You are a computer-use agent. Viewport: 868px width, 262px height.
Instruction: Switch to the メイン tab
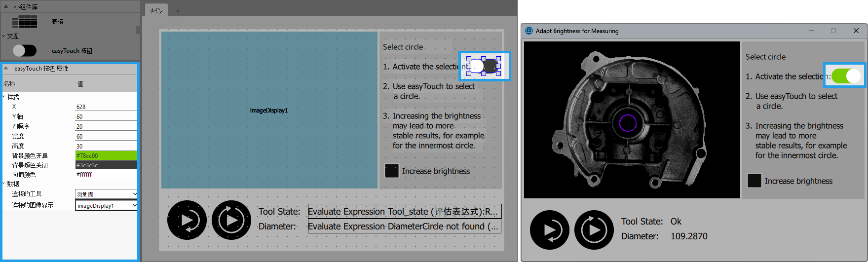click(156, 10)
